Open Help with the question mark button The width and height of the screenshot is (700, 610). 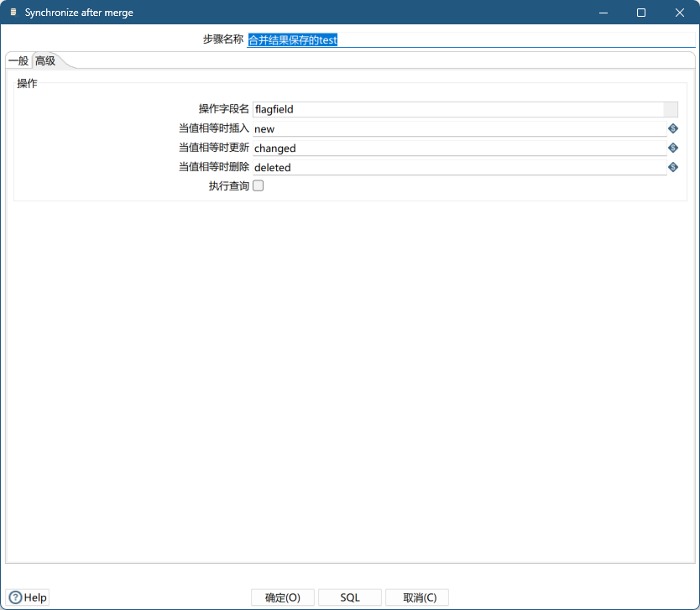[28, 597]
